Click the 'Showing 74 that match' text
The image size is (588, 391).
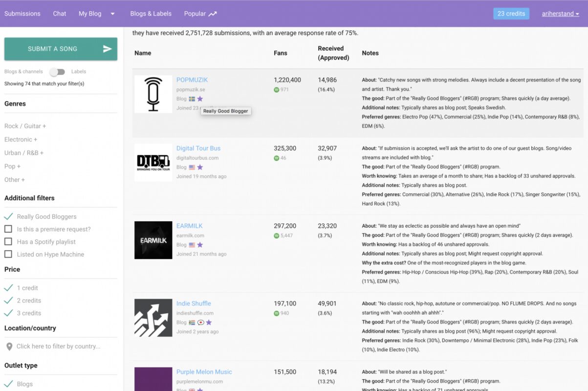point(44,84)
